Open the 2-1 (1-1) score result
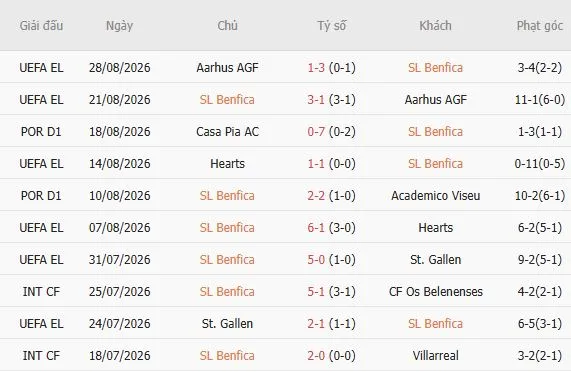 tap(331, 324)
